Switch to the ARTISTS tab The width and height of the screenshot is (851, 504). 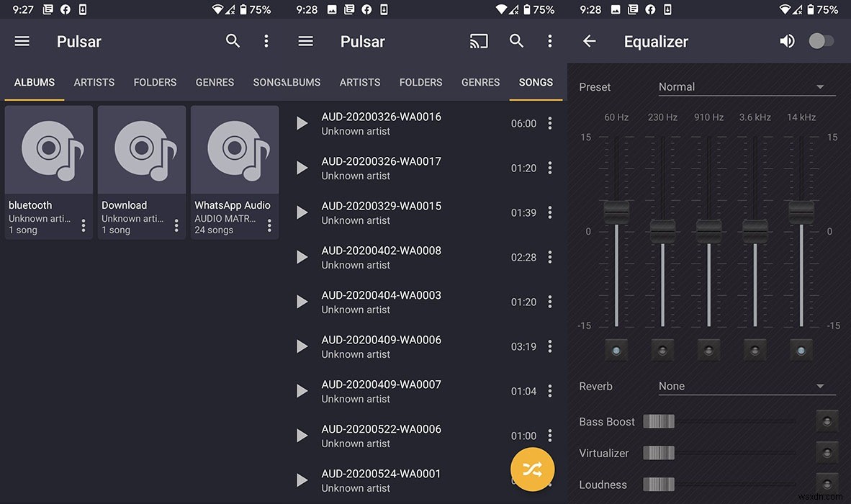(x=94, y=82)
